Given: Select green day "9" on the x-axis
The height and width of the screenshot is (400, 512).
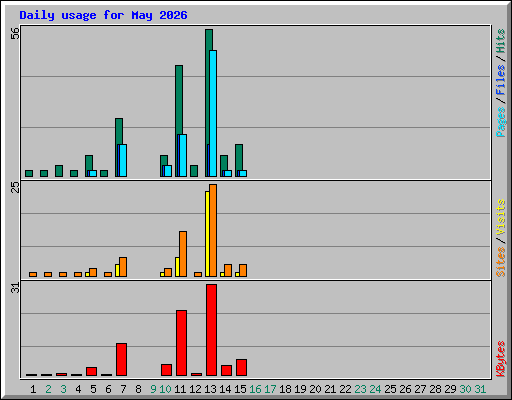Looking at the screenshot, I should click(153, 389).
